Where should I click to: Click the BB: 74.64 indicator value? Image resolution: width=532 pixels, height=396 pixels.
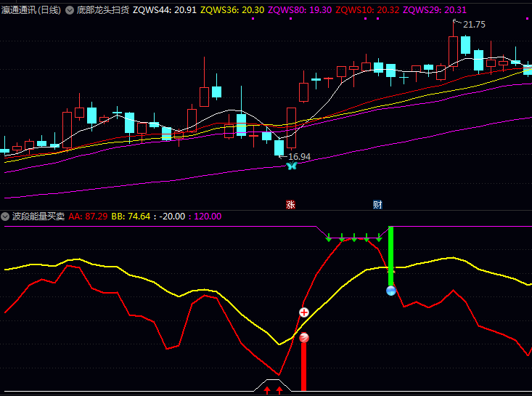tap(131, 217)
